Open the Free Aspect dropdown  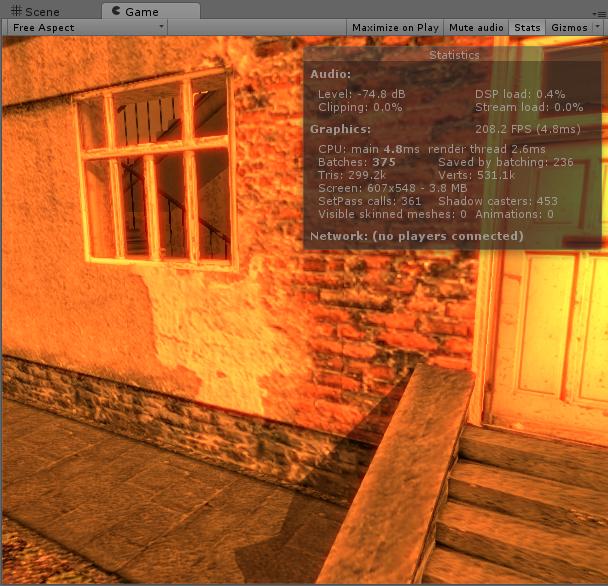tap(87, 28)
